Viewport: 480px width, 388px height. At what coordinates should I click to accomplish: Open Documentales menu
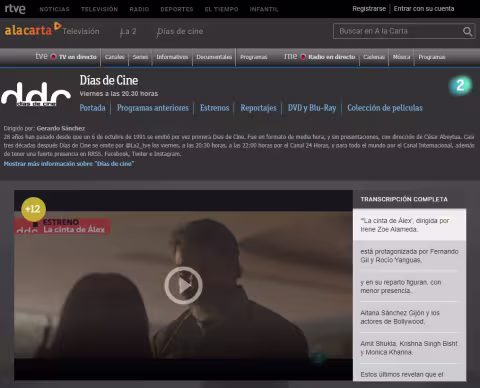pyautogui.click(x=214, y=57)
